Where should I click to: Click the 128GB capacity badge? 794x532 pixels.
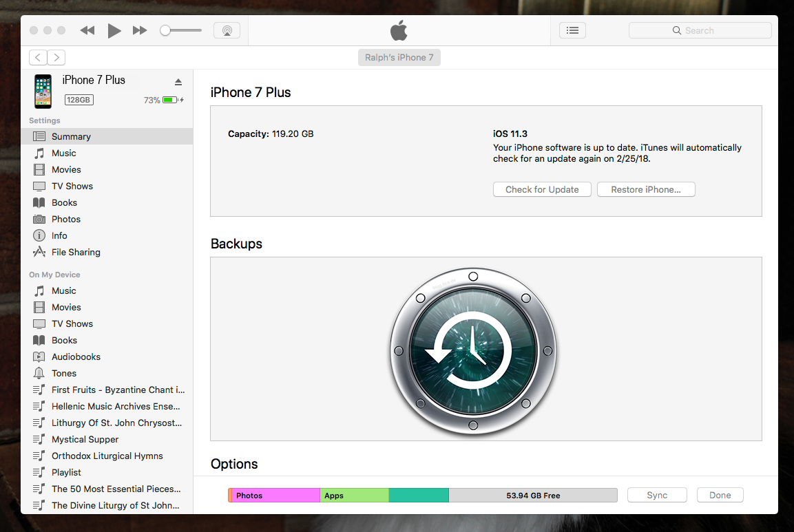click(79, 100)
